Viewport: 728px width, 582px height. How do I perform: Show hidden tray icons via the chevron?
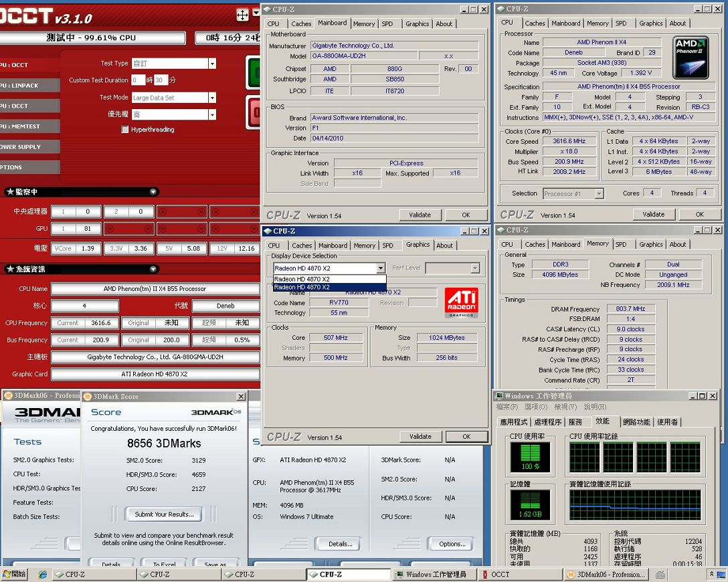711,574
